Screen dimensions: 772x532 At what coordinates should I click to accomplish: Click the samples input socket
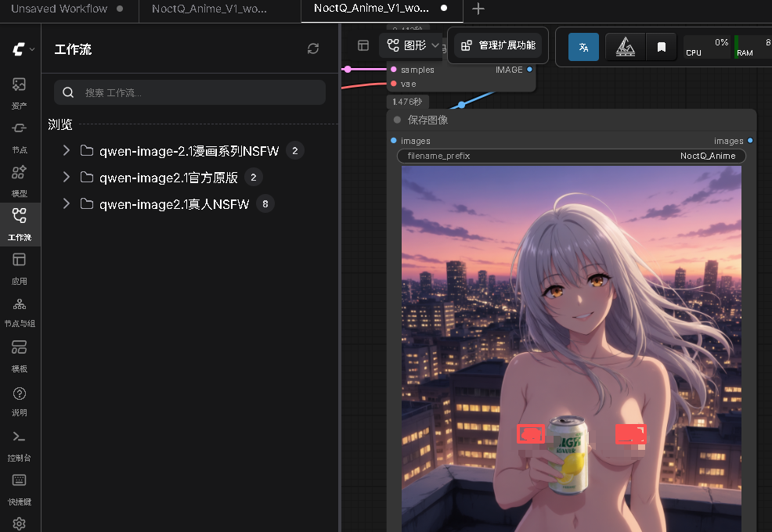click(x=394, y=70)
